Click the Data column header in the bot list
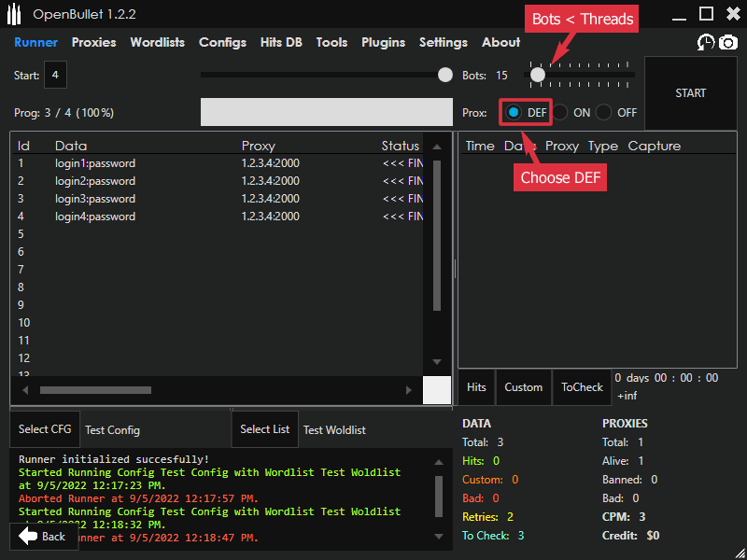The width and height of the screenshot is (747, 560). tap(71, 146)
